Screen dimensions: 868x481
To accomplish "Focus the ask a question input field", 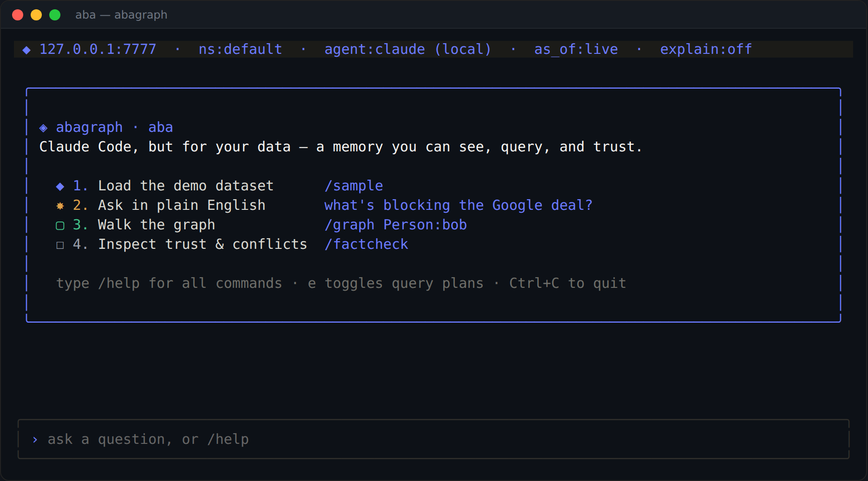I will coord(433,439).
